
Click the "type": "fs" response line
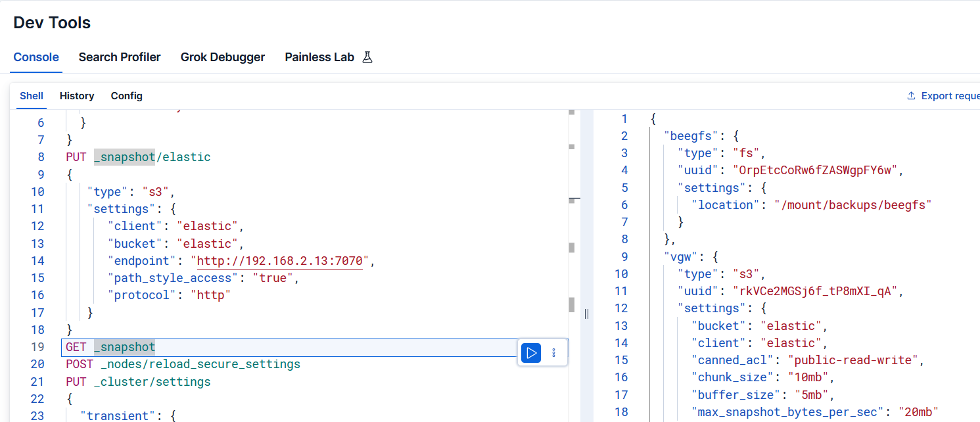pos(722,153)
